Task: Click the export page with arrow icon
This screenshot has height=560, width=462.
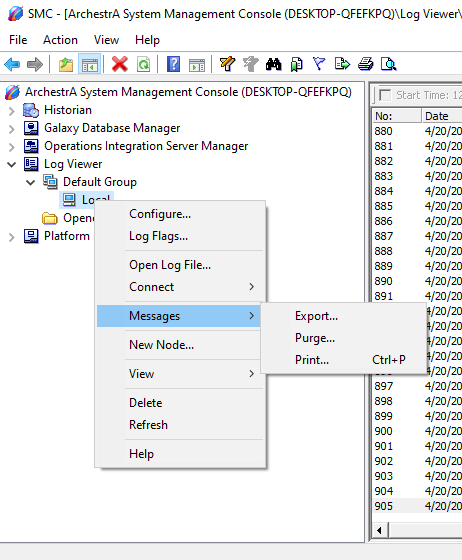Action: click(342, 65)
